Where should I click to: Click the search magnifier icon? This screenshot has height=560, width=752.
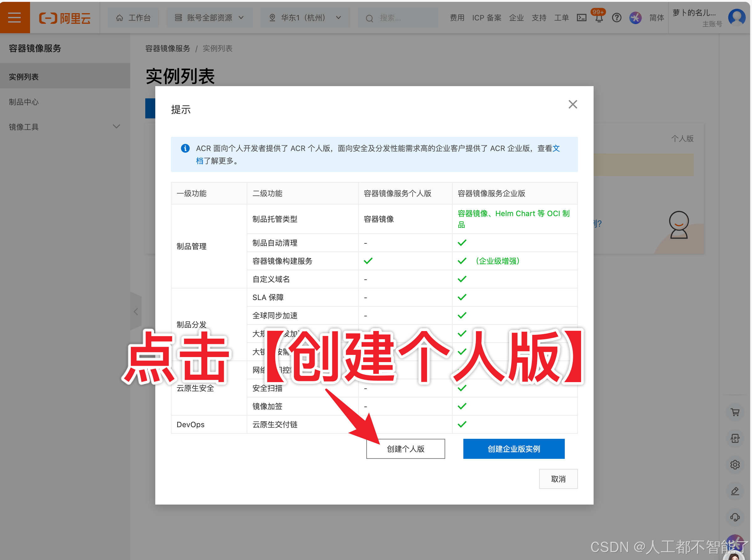coord(369,18)
